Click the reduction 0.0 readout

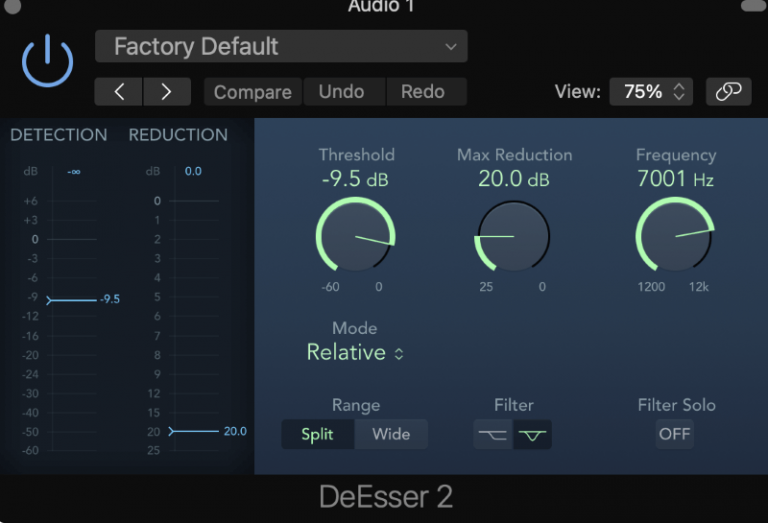193,171
